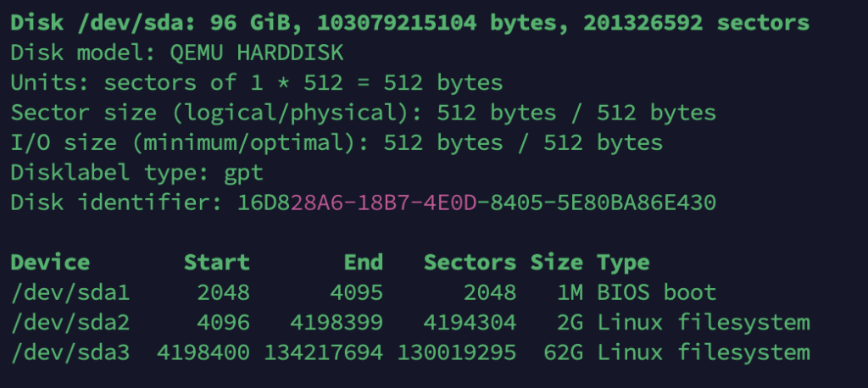Click the 62G size value
Viewport: 868px width, 388px height.
[563, 352]
